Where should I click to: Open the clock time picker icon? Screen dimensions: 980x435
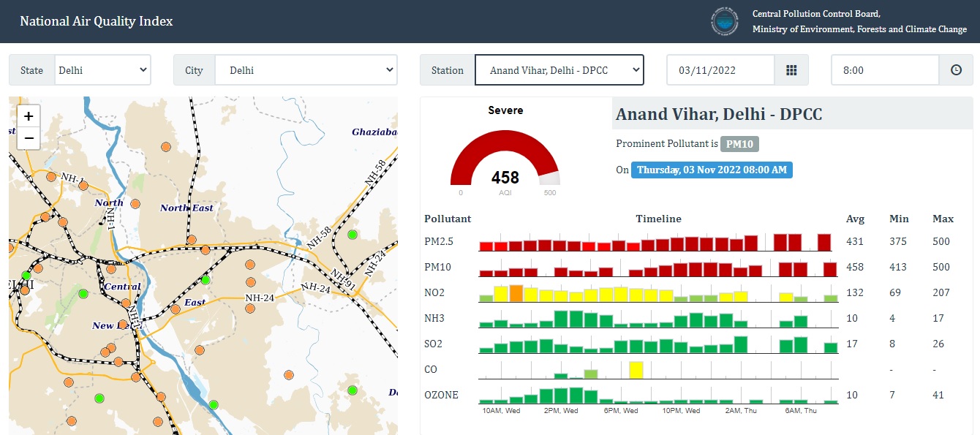957,69
